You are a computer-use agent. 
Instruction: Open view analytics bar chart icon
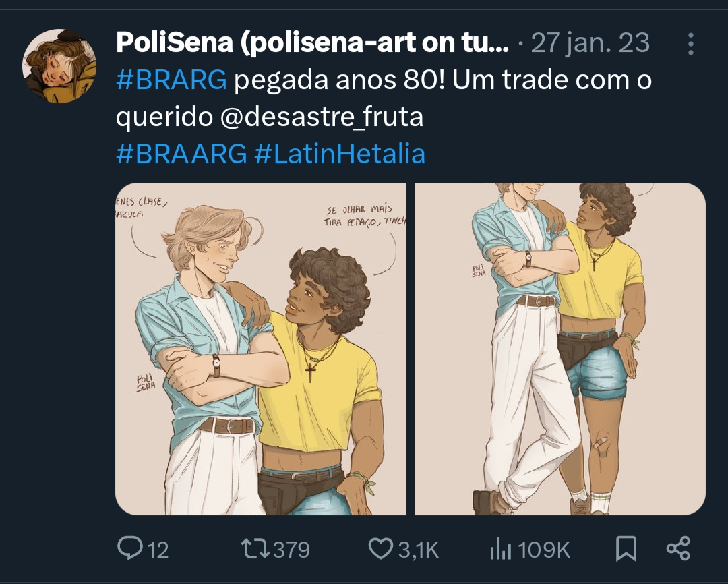(500, 549)
